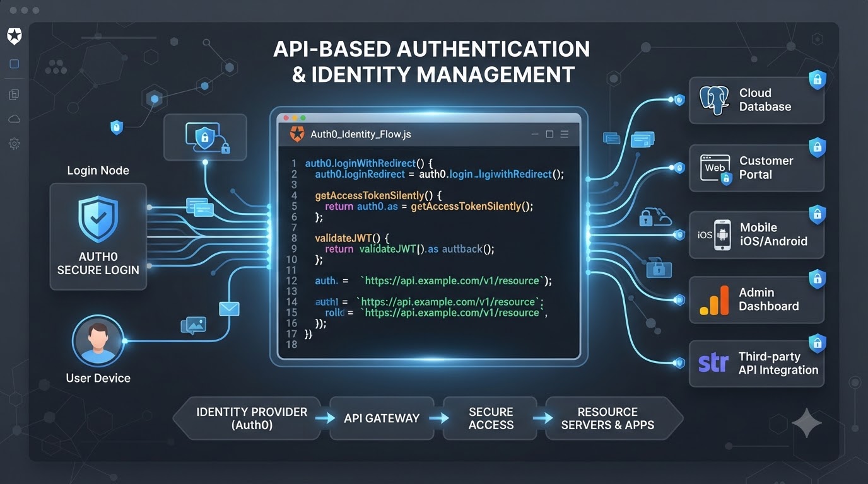Click the Auth0 shield logo in the left sidebar
The image size is (868, 484).
tap(14, 37)
